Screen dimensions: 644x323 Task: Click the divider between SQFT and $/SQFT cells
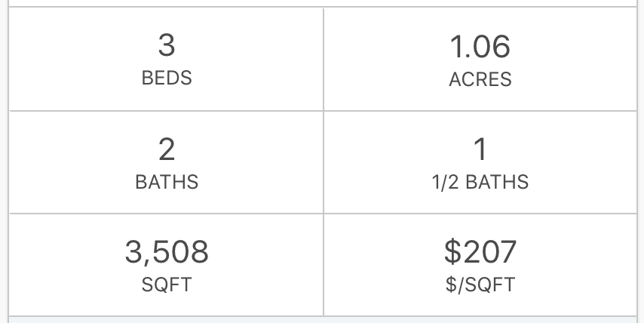[324, 265]
